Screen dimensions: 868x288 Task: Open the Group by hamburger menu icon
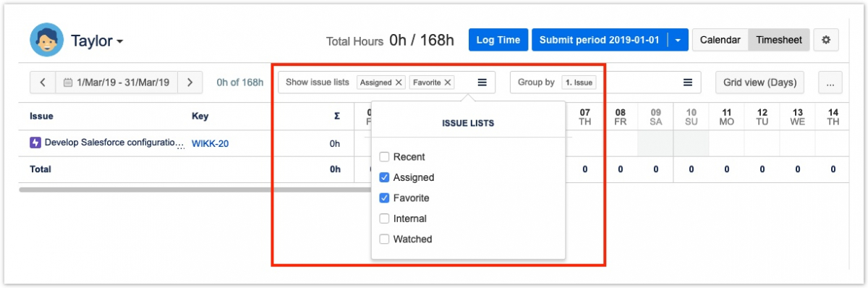point(688,82)
